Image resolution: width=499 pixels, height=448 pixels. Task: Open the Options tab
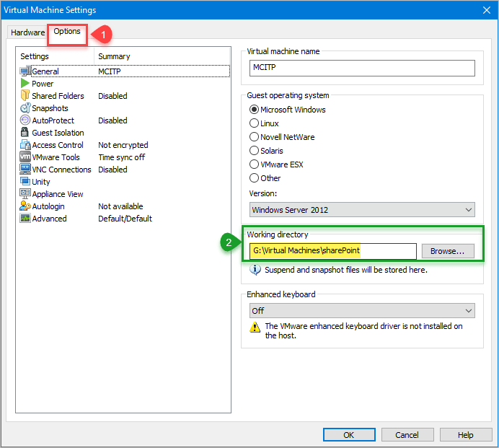(67, 32)
